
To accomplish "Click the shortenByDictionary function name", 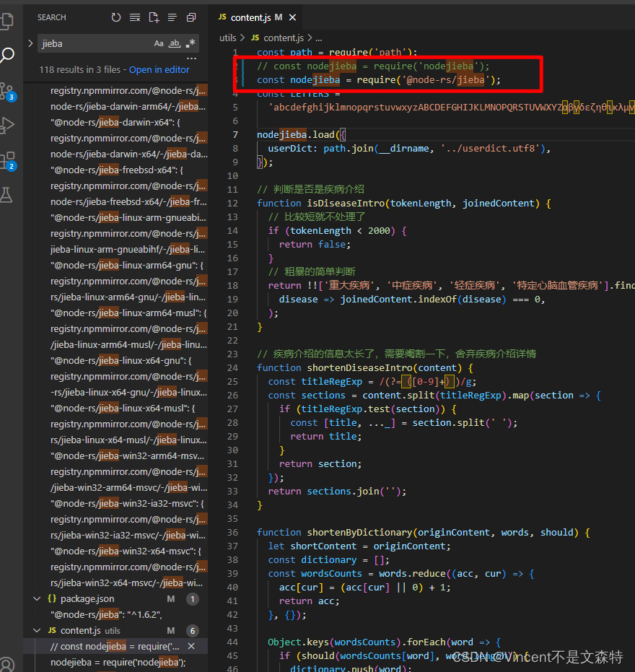I will 359,532.
